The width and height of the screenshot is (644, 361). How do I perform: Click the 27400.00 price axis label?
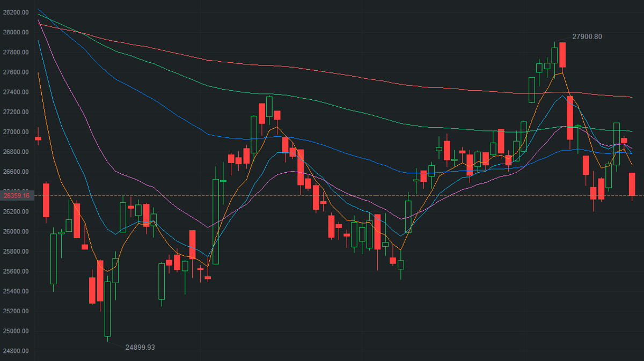(16, 92)
